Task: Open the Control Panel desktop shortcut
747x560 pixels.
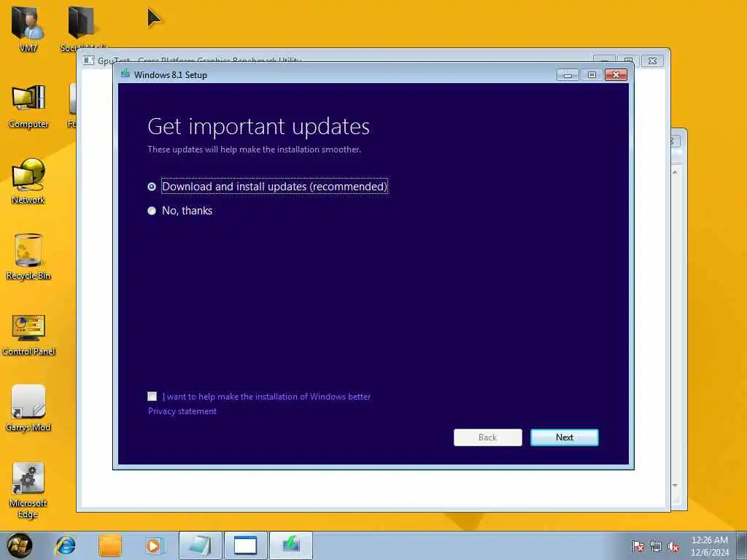Action: (28, 334)
